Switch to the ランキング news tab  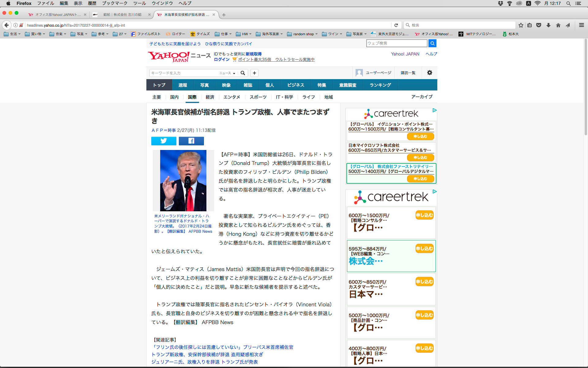(380, 85)
